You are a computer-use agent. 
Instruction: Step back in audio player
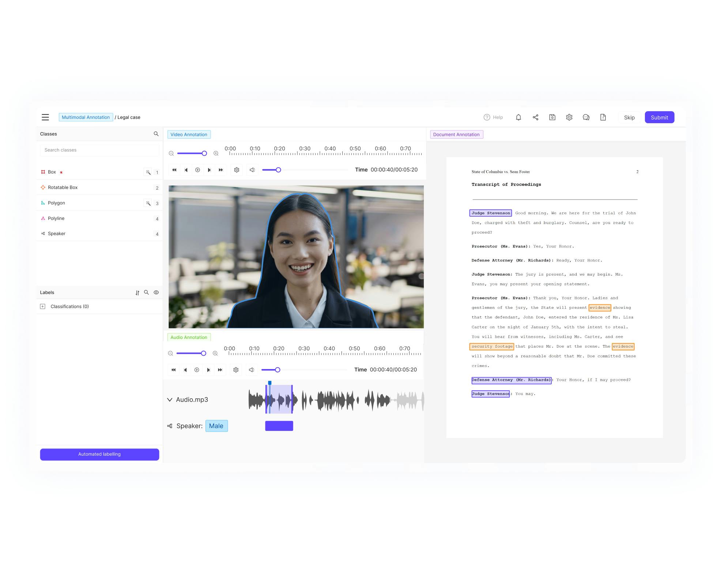185,370
